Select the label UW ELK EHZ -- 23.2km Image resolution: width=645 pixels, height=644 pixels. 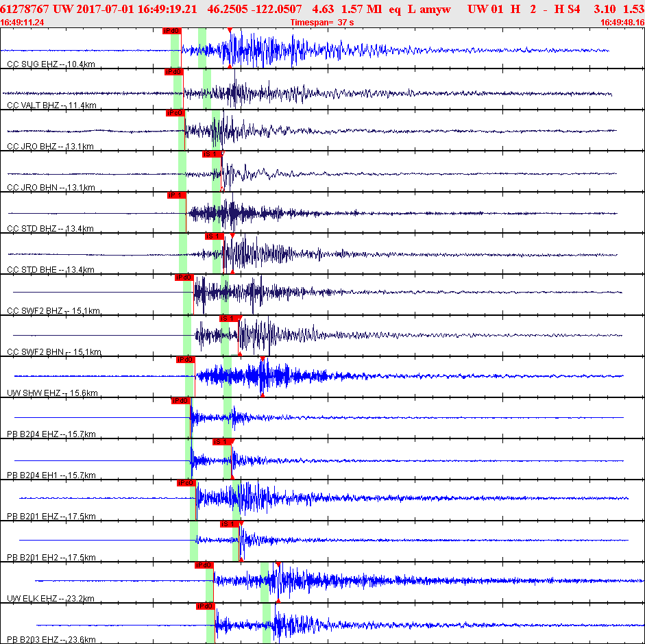[51, 599]
